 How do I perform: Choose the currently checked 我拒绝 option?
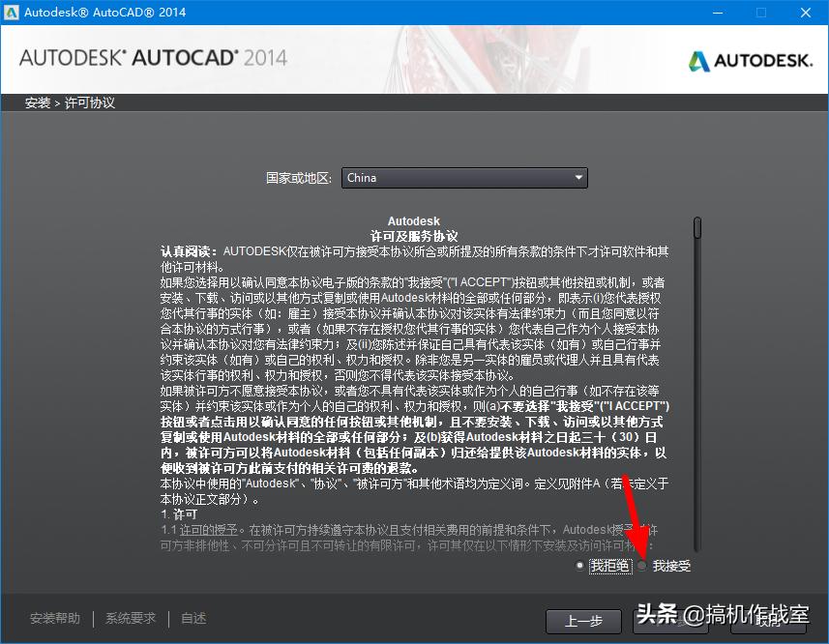580,567
